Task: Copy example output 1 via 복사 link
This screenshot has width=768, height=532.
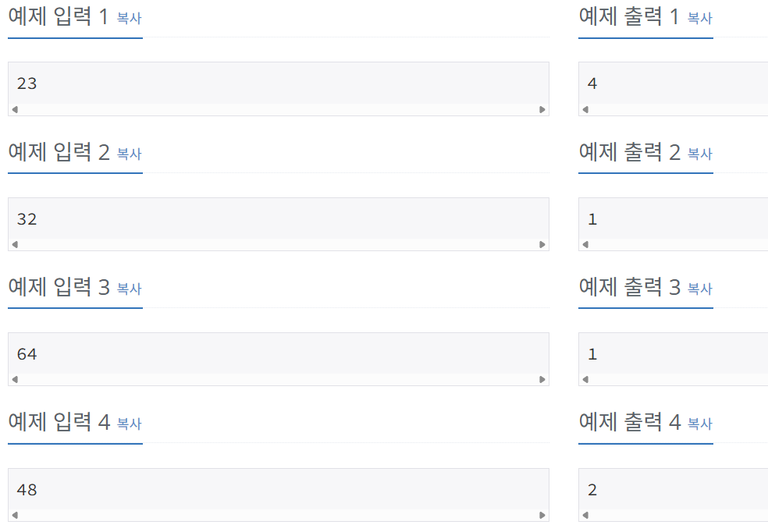Action: pos(699,18)
